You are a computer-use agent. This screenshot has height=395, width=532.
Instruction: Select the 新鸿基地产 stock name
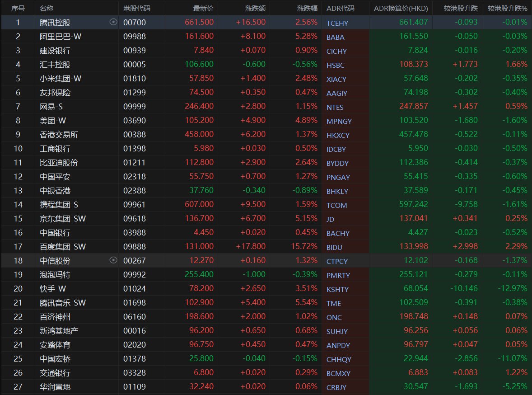point(59,330)
